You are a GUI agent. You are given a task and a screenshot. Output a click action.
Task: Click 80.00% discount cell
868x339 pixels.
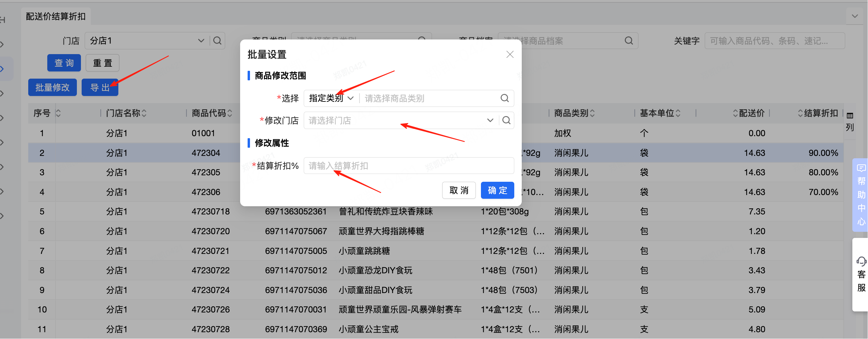823,172
